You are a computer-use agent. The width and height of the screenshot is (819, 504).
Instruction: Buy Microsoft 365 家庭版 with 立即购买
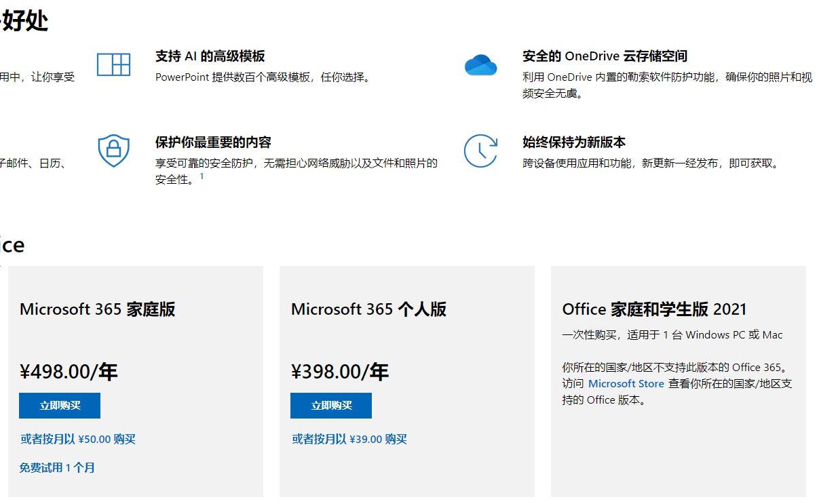(60, 406)
